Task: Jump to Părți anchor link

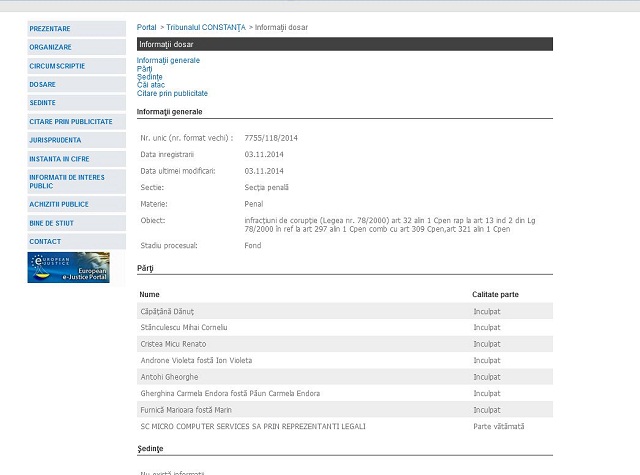Action: [x=145, y=69]
